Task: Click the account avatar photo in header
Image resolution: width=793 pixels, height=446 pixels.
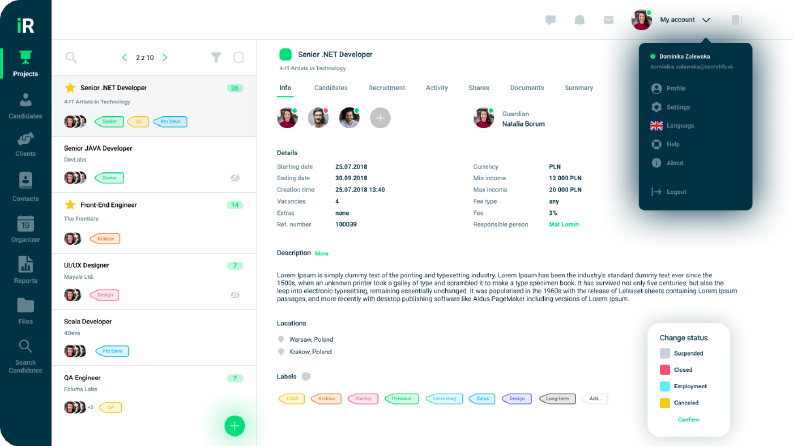Action: coord(641,20)
